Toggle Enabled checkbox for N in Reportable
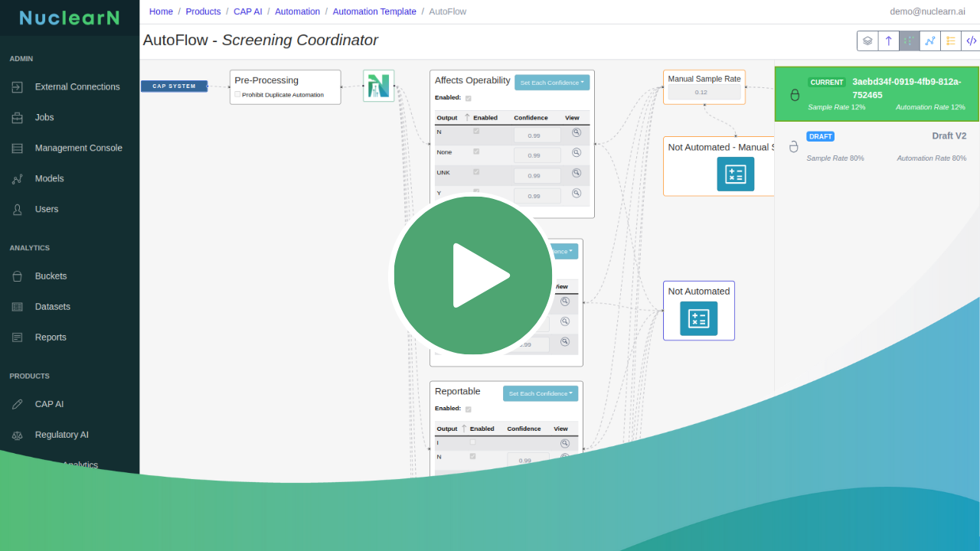 472,456
